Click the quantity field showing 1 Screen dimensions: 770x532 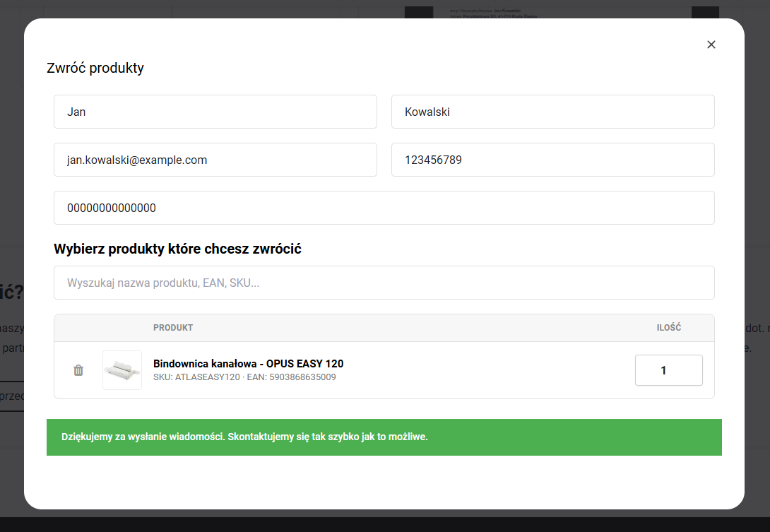pos(669,370)
